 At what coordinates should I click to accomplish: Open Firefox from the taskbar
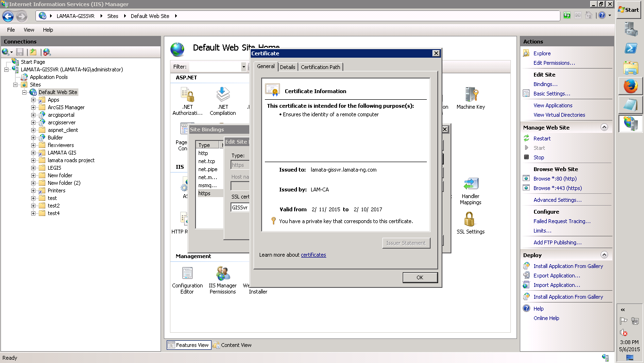tap(631, 86)
